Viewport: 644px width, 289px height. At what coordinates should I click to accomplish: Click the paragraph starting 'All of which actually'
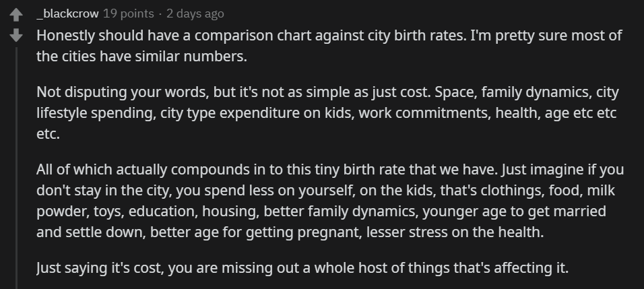coord(330,201)
